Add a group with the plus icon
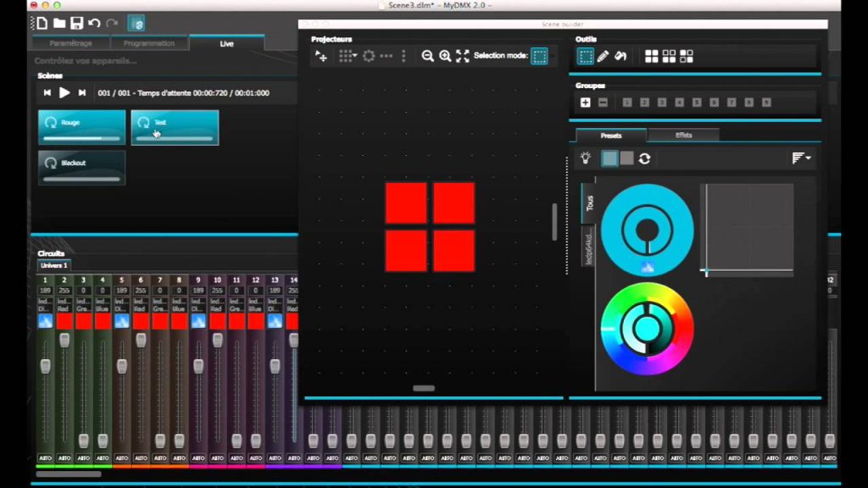This screenshot has height=488, width=868. pyautogui.click(x=585, y=103)
